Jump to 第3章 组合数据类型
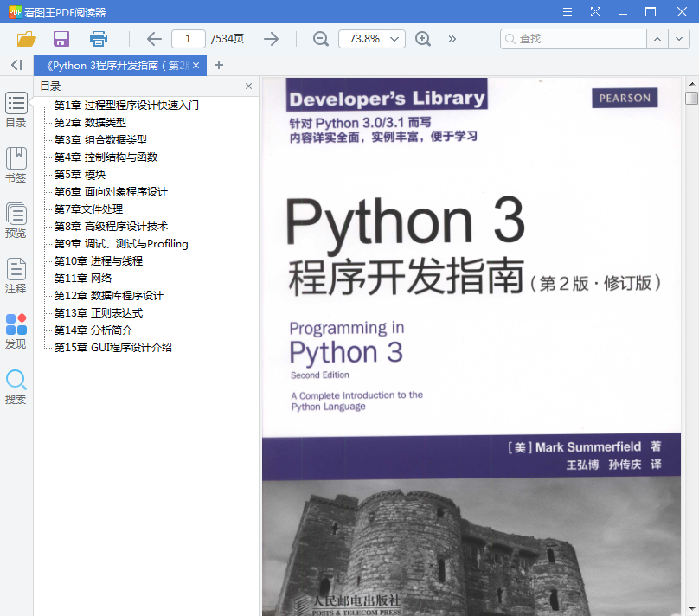 pos(100,140)
